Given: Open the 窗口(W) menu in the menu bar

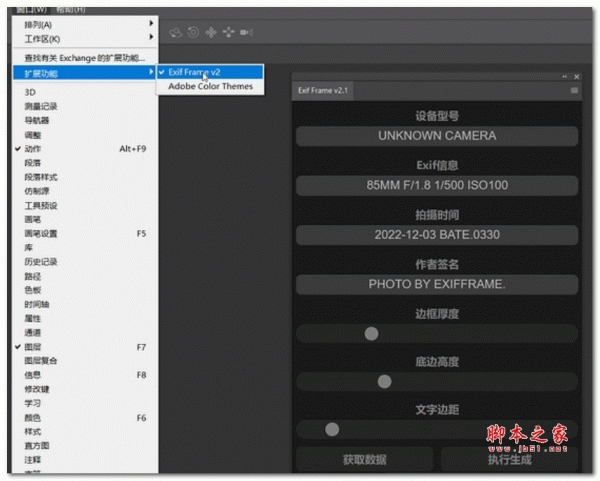Looking at the screenshot, I should pos(31,10).
